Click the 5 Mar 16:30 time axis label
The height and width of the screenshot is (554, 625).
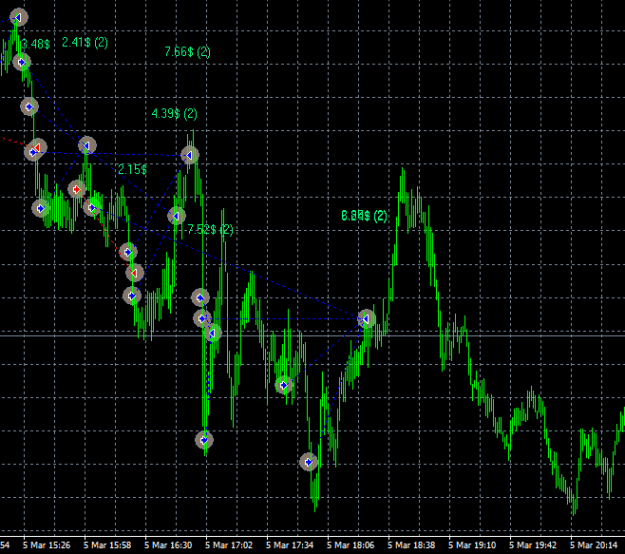click(x=168, y=545)
